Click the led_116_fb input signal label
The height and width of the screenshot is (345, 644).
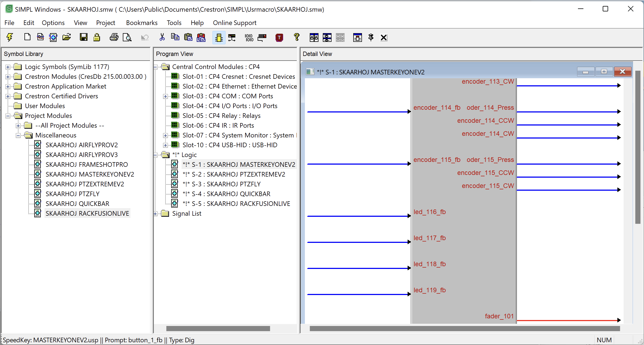tap(430, 212)
